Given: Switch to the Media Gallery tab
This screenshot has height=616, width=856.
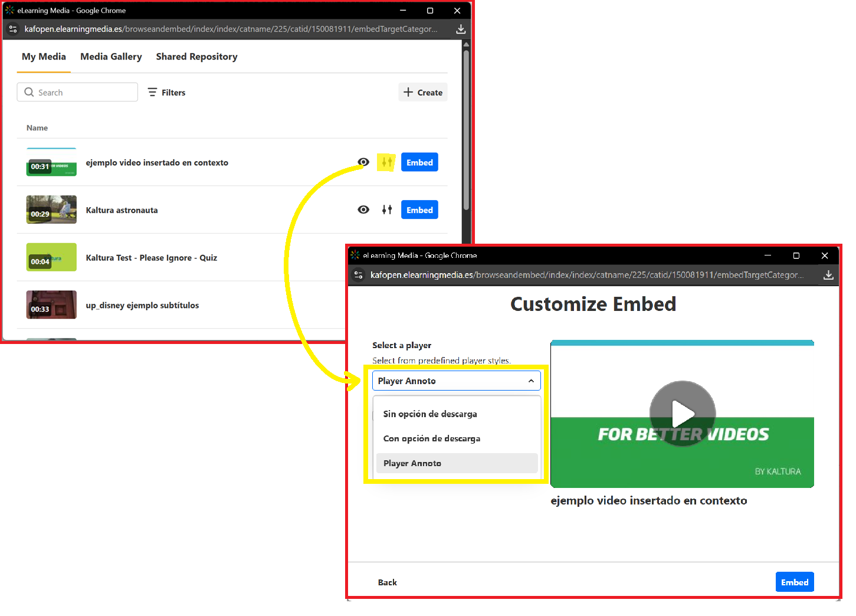Looking at the screenshot, I should (x=111, y=57).
